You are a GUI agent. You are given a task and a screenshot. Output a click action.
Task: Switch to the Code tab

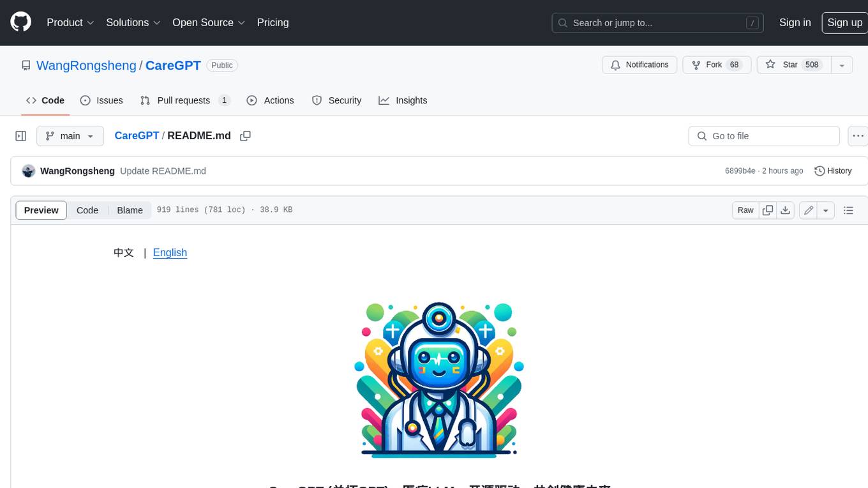pyautogui.click(x=45, y=100)
